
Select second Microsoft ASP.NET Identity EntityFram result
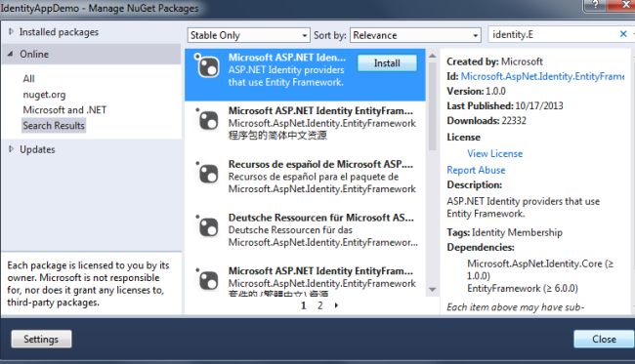point(306,123)
